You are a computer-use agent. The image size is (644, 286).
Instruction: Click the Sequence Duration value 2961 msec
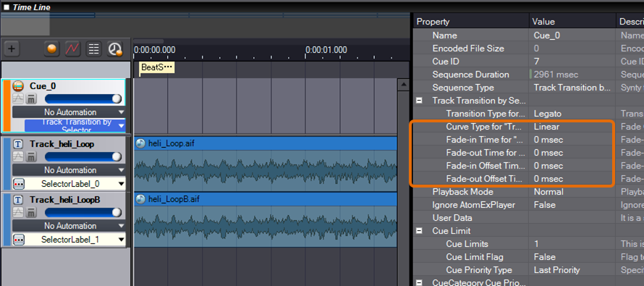click(x=572, y=75)
